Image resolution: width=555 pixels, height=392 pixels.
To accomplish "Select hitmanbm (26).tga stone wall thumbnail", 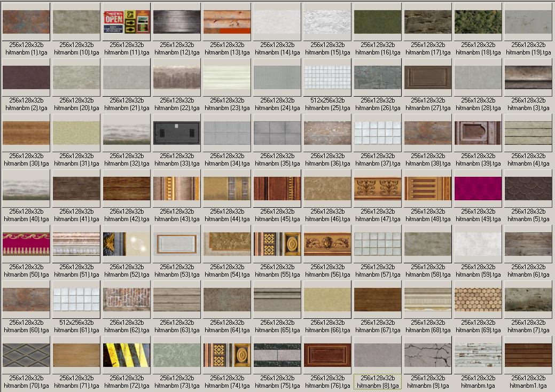I will [378, 77].
